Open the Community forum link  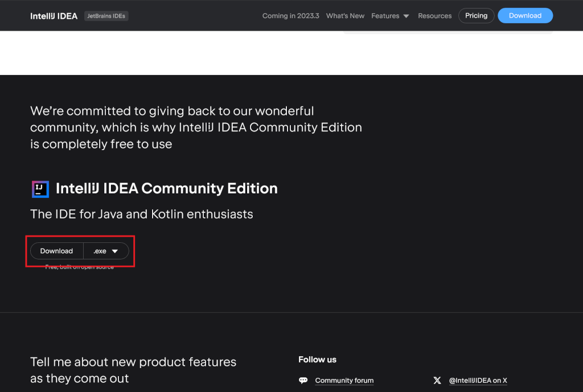344,381
